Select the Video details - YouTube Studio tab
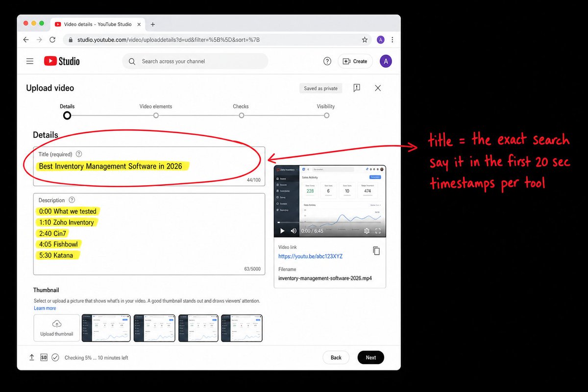 point(98,24)
